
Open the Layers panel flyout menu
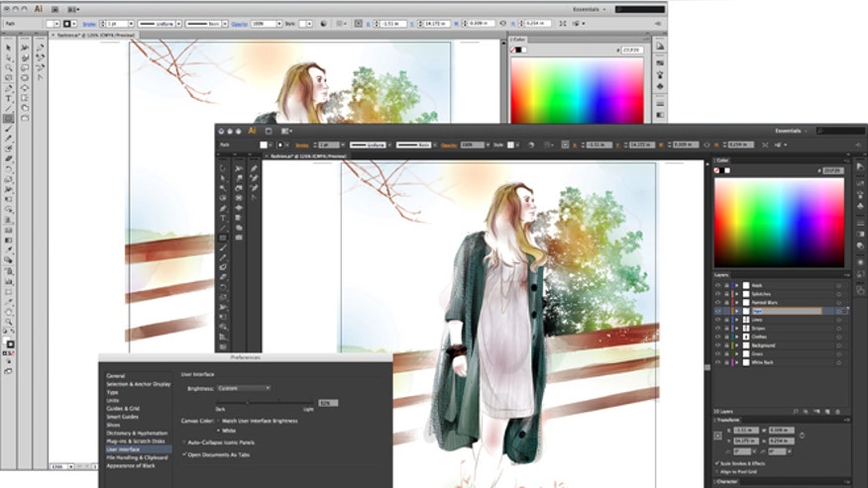(846, 275)
